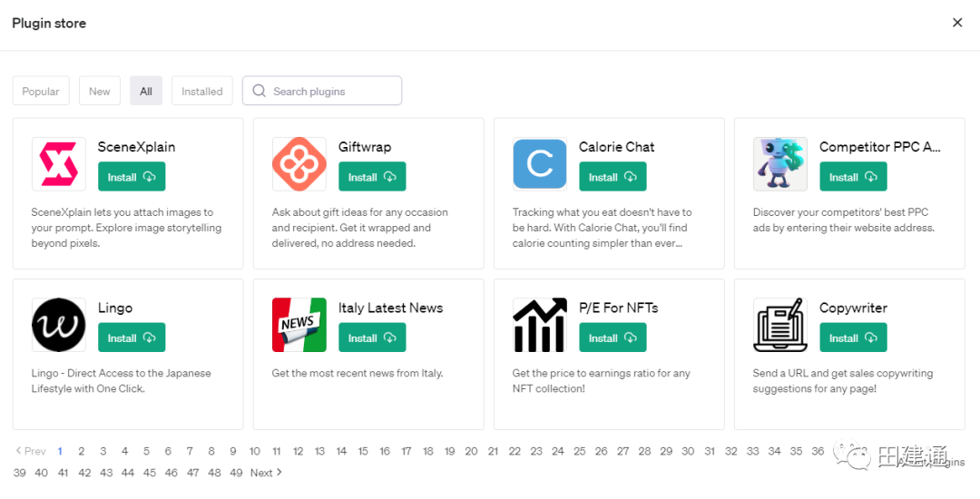Open page 49 of the plugin list
The height and width of the screenshot is (499, 980).
coord(236,473)
